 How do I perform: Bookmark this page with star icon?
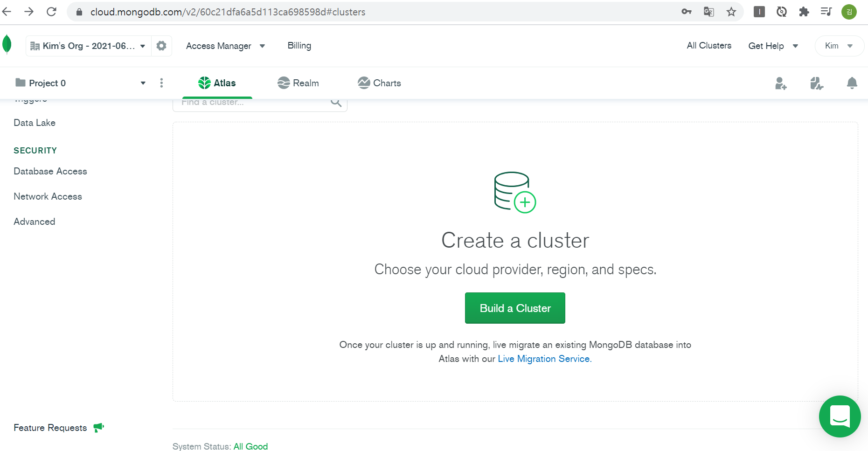pos(731,12)
